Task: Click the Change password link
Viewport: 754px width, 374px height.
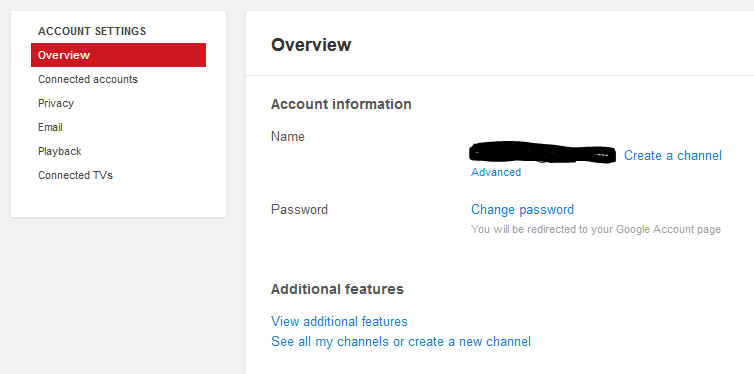Action: 522,210
